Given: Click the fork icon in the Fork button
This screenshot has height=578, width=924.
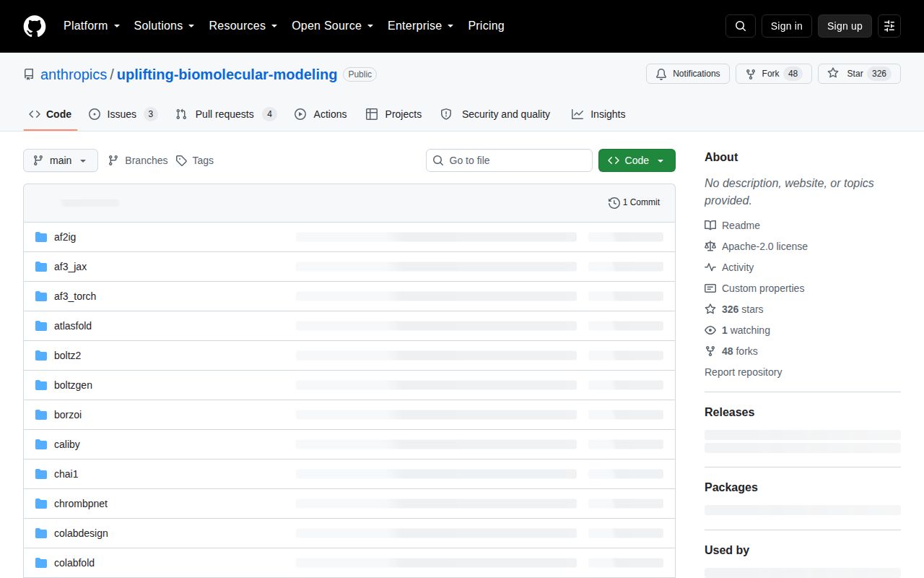Looking at the screenshot, I should pyautogui.click(x=751, y=74).
